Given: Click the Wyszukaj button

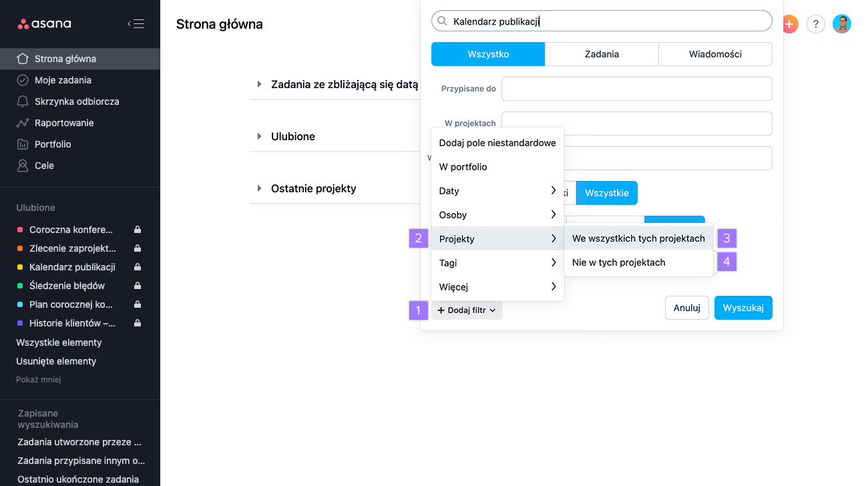Looking at the screenshot, I should click(x=743, y=308).
